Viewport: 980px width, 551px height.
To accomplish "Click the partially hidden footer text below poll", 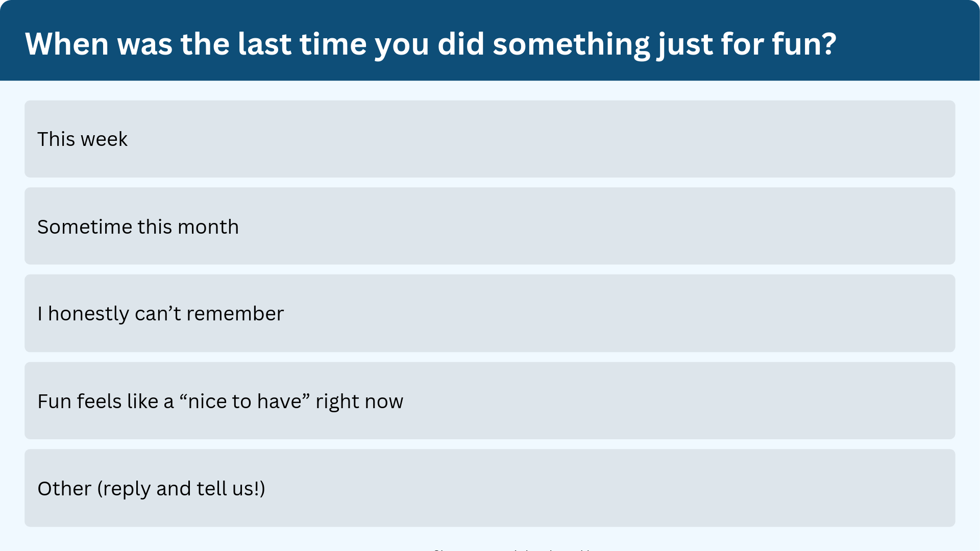I will click(512, 549).
